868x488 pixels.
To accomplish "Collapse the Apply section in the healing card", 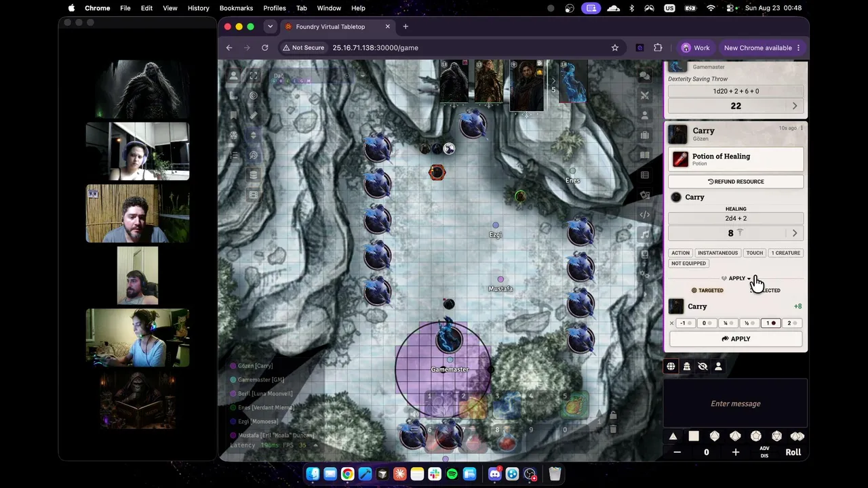I will 736,279.
